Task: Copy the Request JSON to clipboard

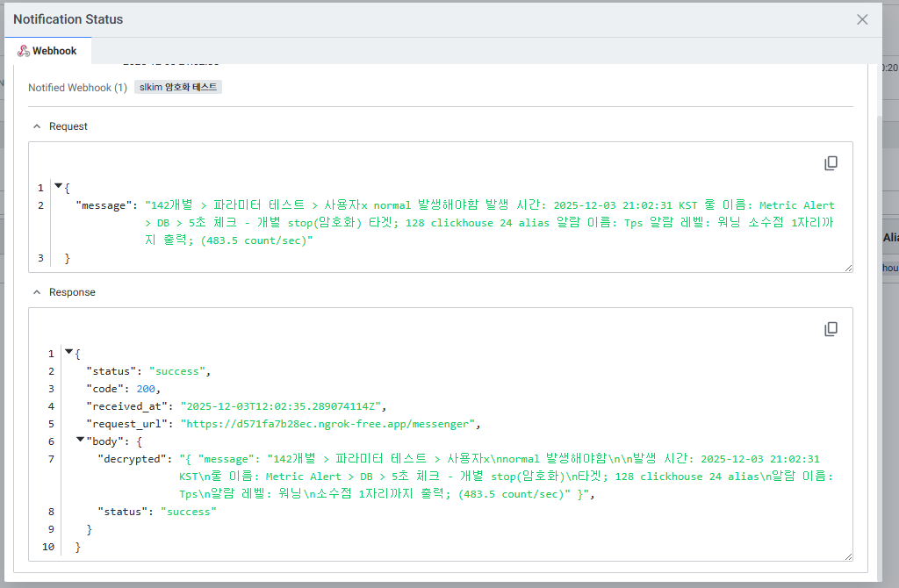Action: coord(831,163)
